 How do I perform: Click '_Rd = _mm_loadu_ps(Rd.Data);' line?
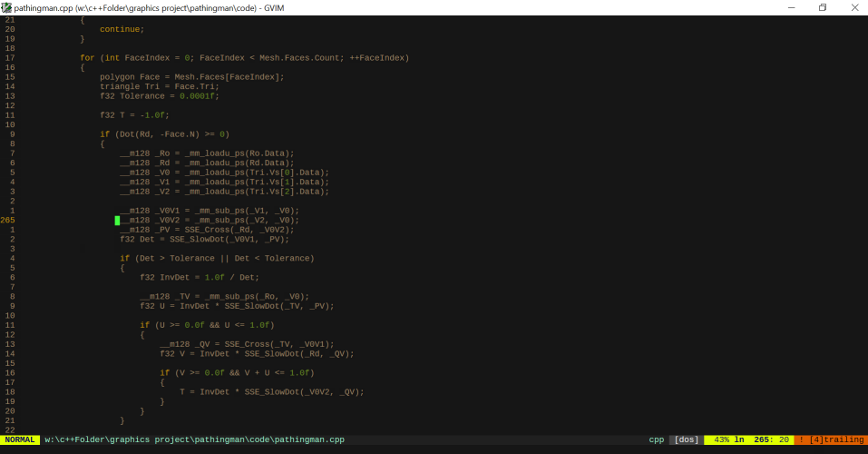(x=207, y=163)
